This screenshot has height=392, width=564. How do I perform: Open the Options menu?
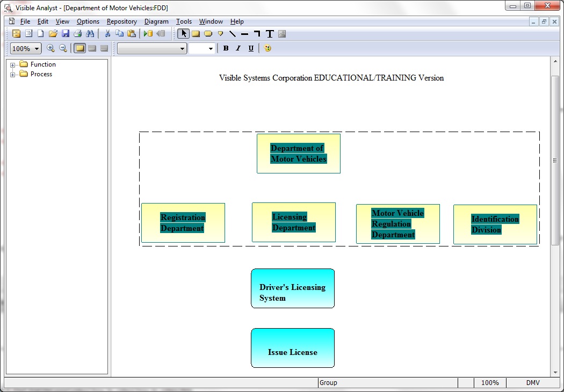[x=88, y=21]
